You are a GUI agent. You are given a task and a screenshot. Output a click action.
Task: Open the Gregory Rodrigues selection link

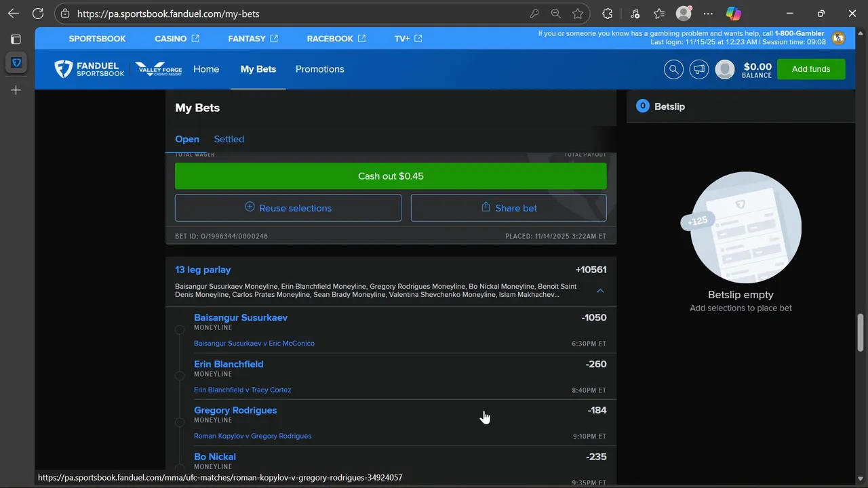coord(235,410)
